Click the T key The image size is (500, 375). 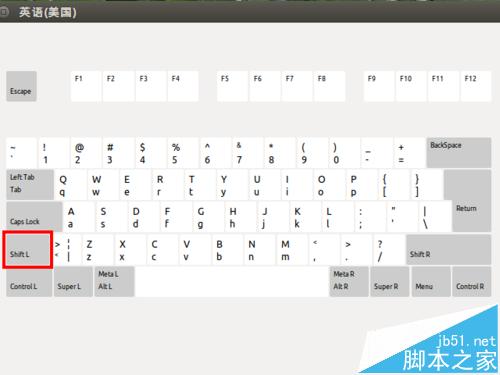click(199, 185)
